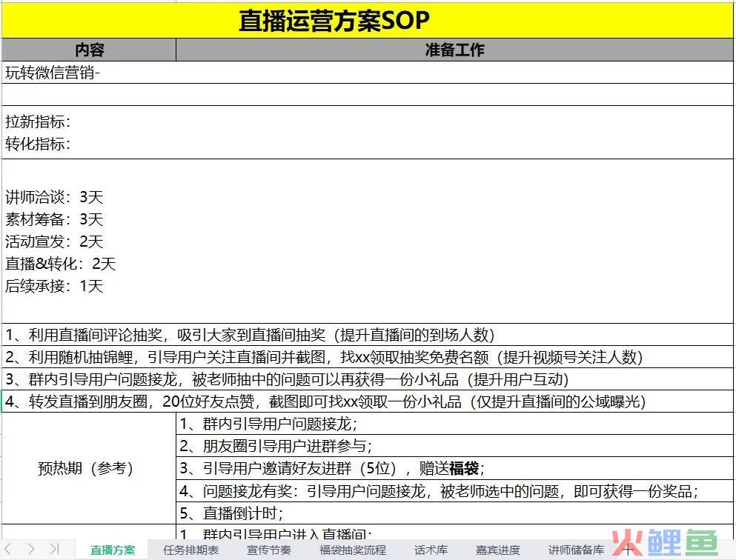
Task: Click the 转化指标: line
Action: 38,144
